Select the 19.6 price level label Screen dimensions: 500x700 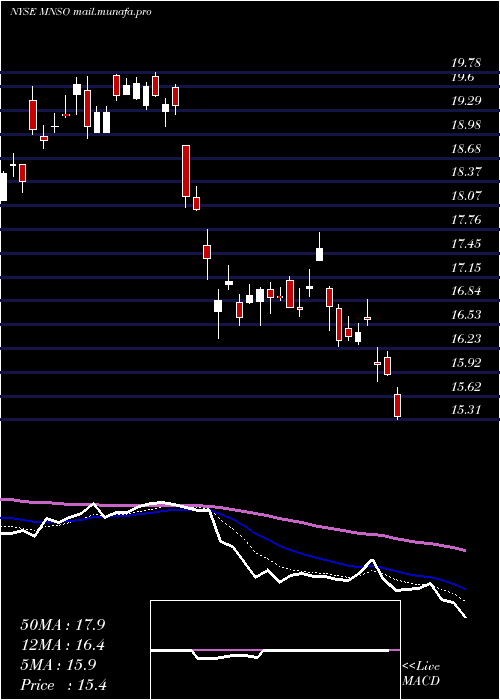(x=462, y=77)
